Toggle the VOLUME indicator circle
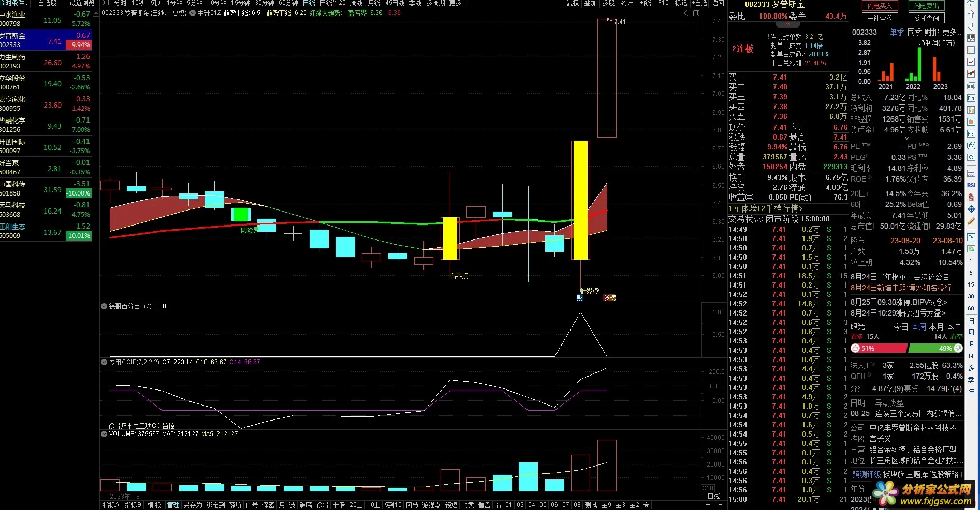This screenshot has height=510, width=980. point(104,434)
